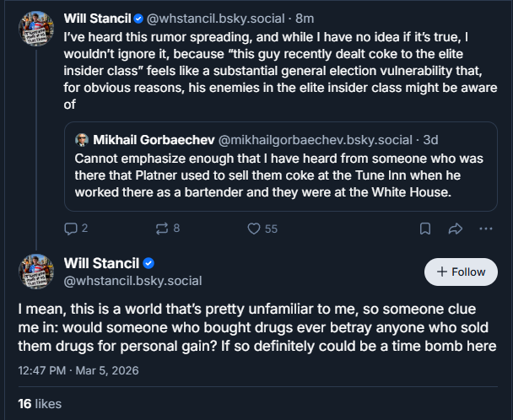513x420 pixels.
Task: Like the post with the heart icon
Action: click(x=262, y=229)
